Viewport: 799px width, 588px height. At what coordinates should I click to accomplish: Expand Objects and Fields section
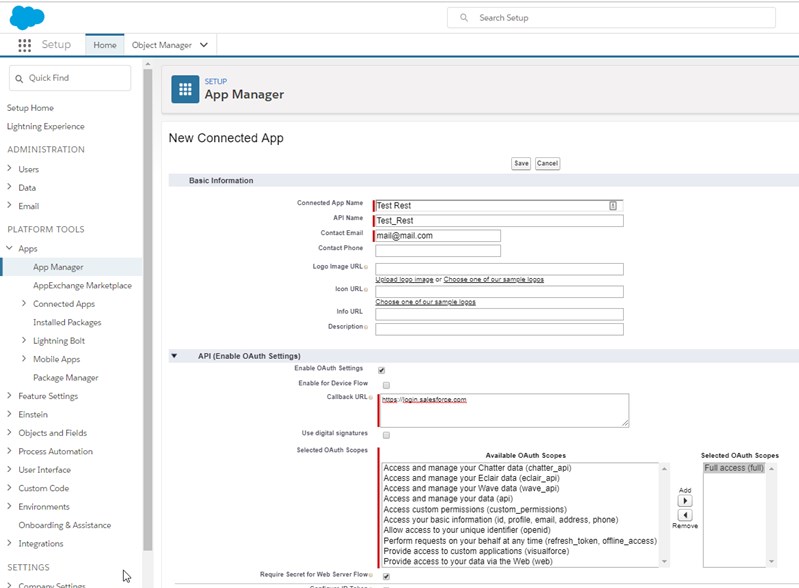pos(10,432)
